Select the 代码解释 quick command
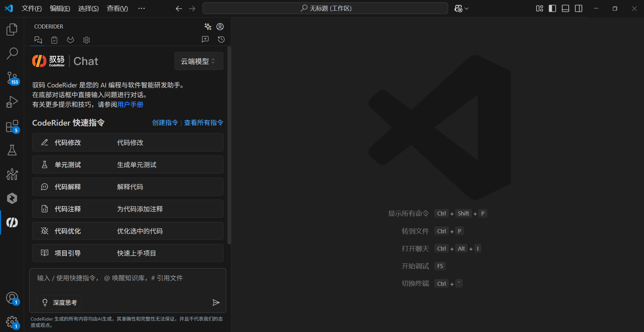The width and height of the screenshot is (644, 332). pos(128,187)
